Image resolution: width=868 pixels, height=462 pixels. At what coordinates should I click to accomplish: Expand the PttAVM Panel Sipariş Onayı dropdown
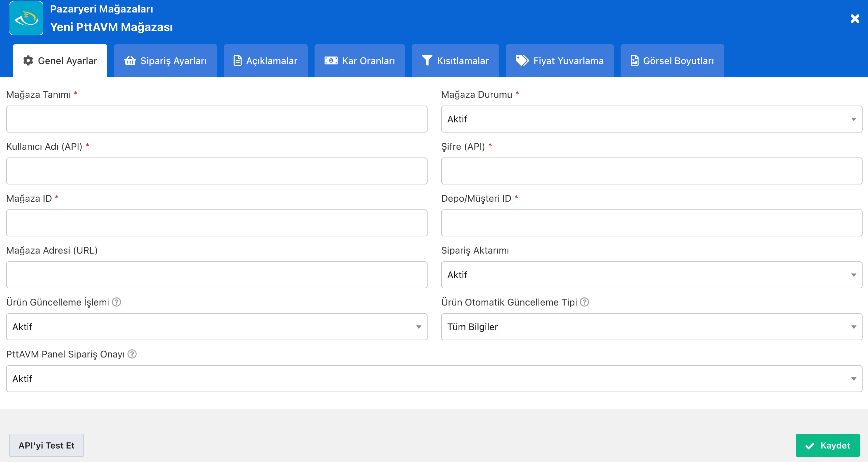(434, 379)
